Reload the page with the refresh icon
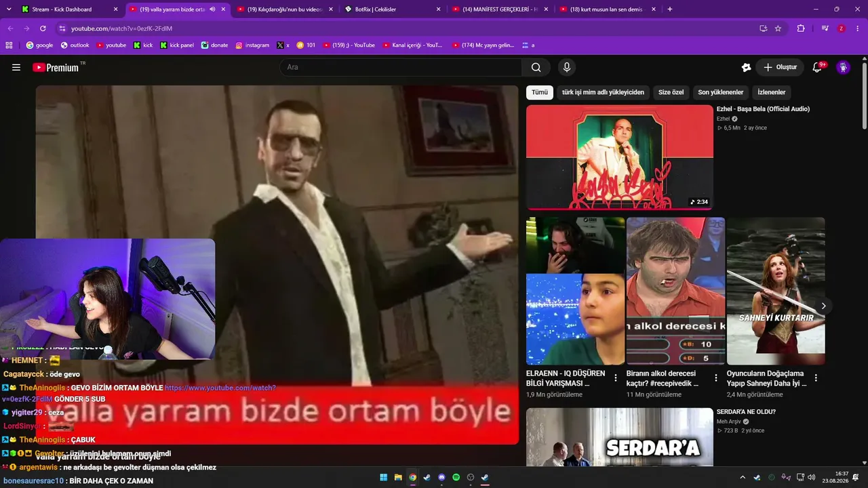 tap(43, 28)
